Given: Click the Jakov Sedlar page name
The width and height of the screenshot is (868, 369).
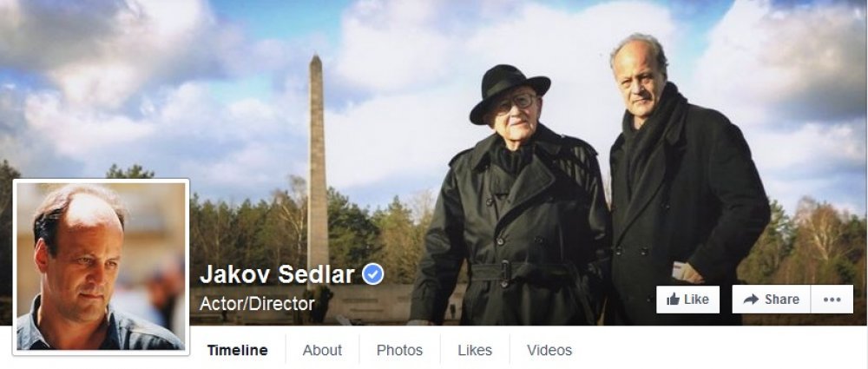Looking at the screenshot, I should point(277,273).
